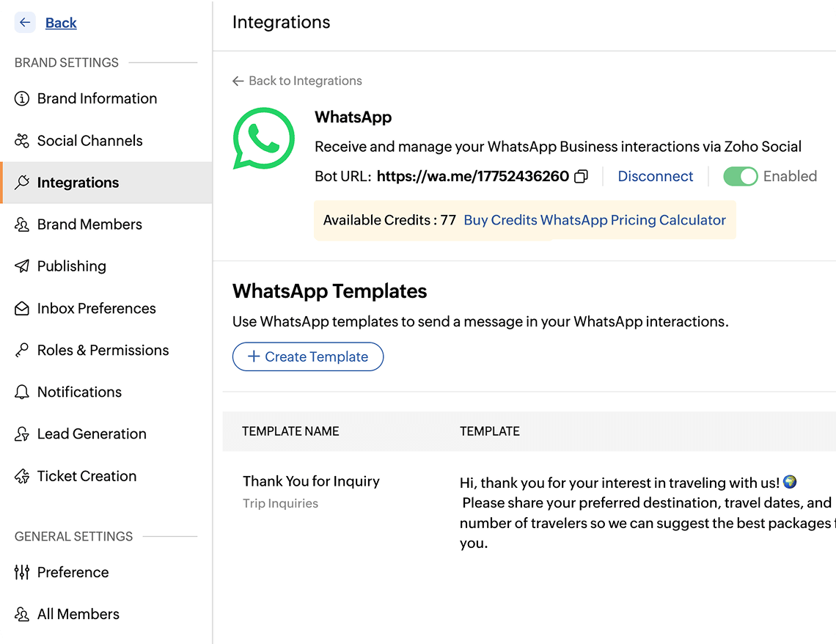Click the TEMPLATE column header
Image resolution: width=836 pixels, height=644 pixels.
(489, 431)
